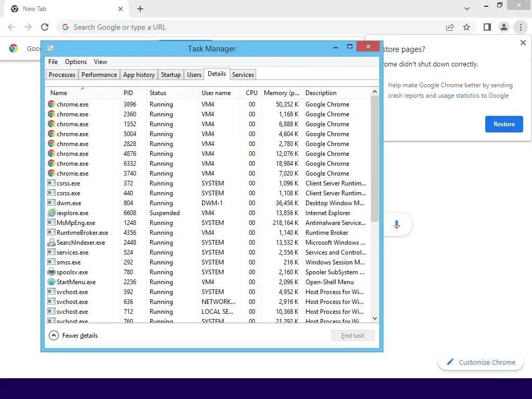Select the chrome.exe icon with PID 1552
This screenshot has height=399, width=532.
point(51,124)
